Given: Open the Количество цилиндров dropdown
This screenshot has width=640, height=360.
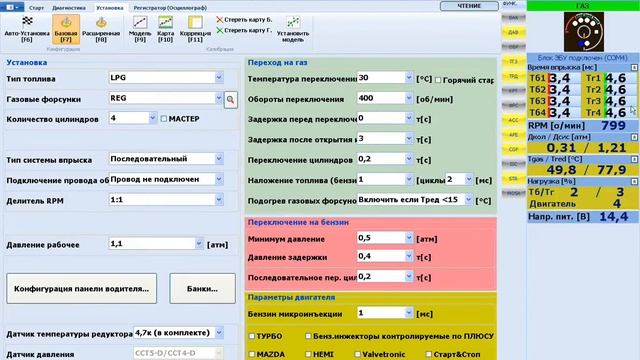Looking at the screenshot, I should (x=152, y=118).
